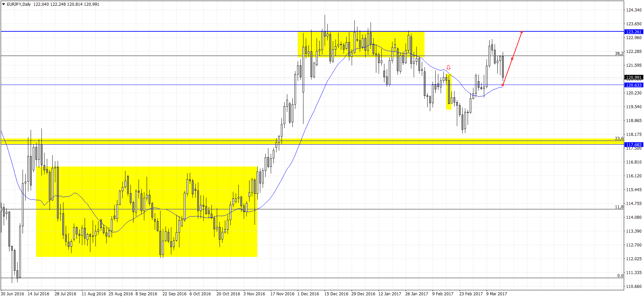The image size is (644, 298).
Task: Click the 12 Jan 2017 date label
Action: tap(390, 294)
